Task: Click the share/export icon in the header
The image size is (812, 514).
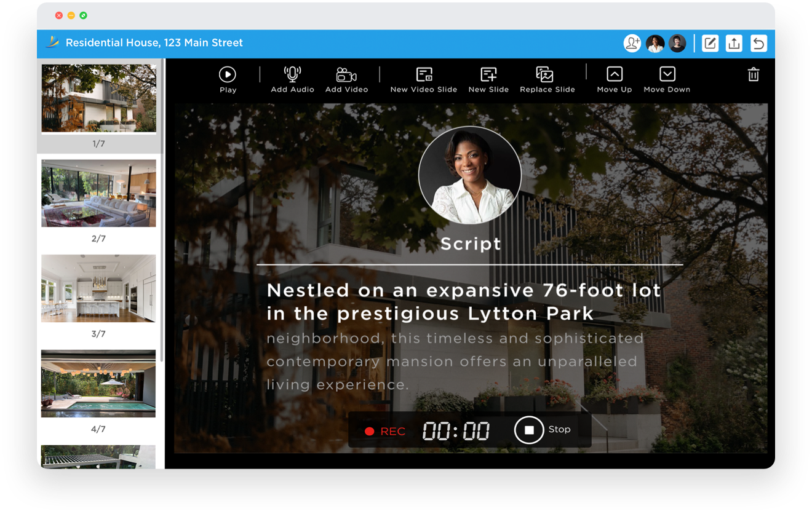Action: coord(734,43)
